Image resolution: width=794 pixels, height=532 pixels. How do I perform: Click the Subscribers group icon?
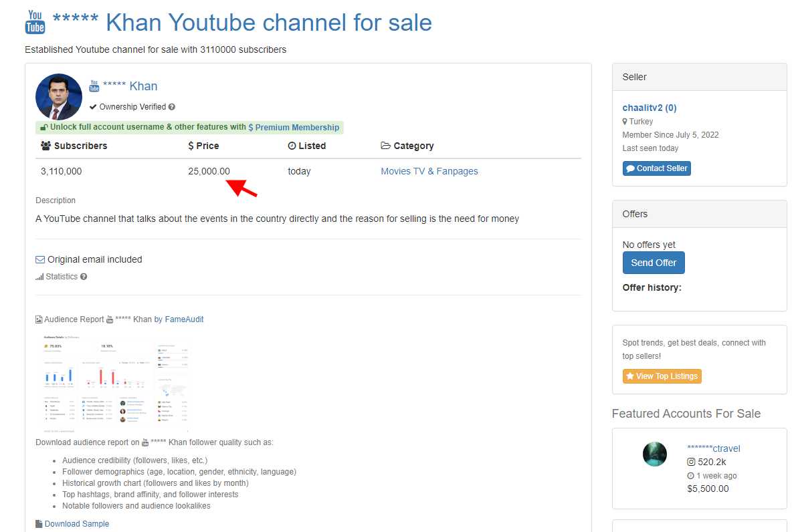45,146
